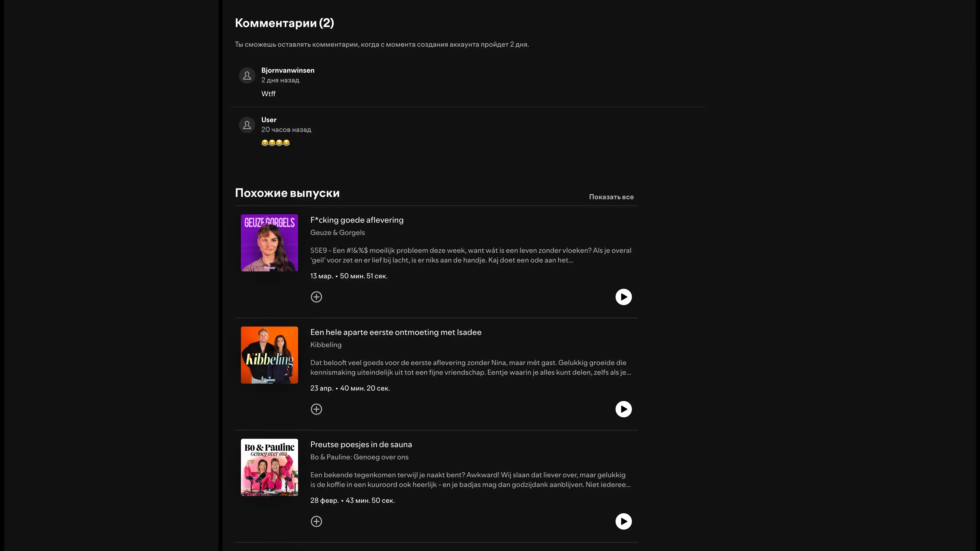This screenshot has width=980, height=551.
Task: Add Preutse poesjes episode to library
Action: point(316,521)
